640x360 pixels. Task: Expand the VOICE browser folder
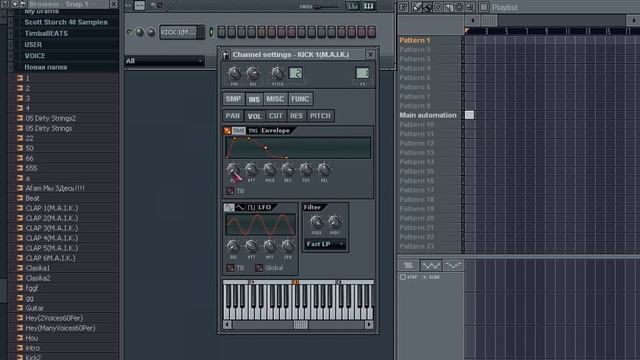tap(34, 56)
